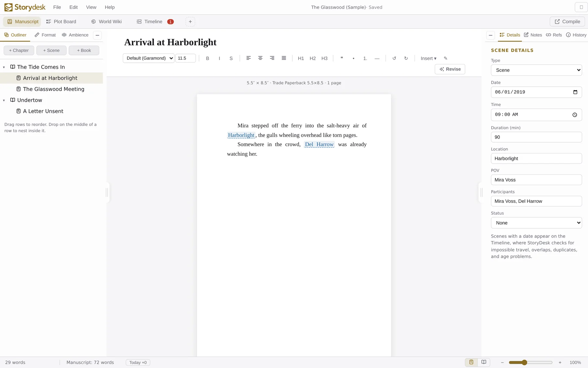Open the File menu
Image resolution: width=588 pixels, height=368 pixels.
(x=57, y=7)
